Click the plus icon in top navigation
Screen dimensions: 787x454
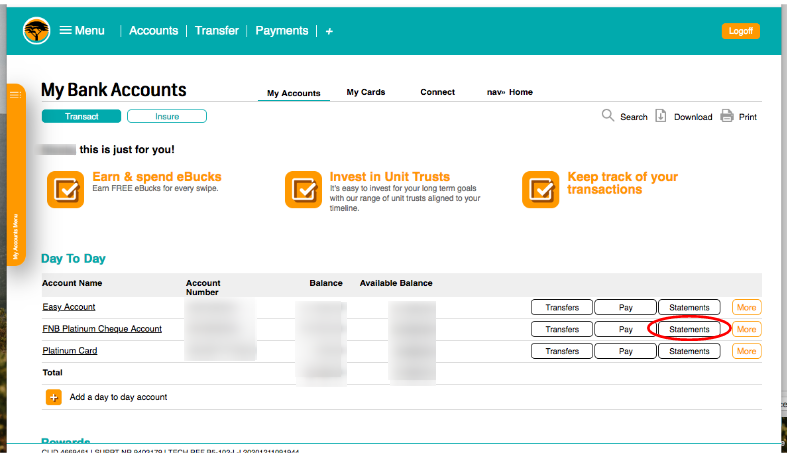point(329,31)
